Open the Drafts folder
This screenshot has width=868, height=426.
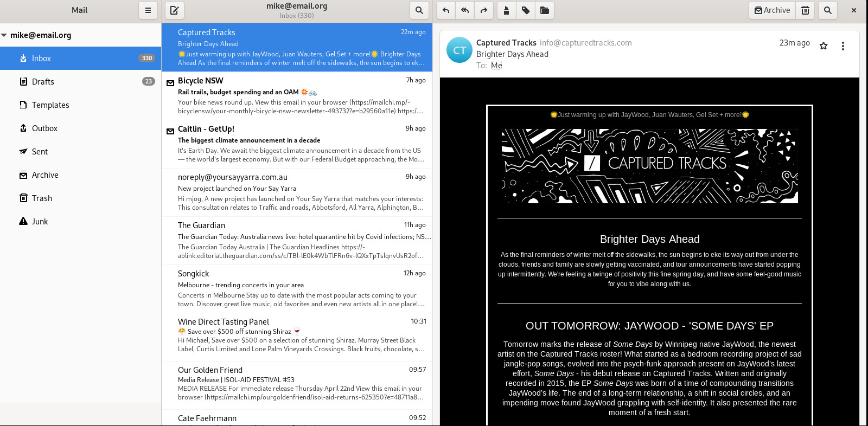click(80, 81)
